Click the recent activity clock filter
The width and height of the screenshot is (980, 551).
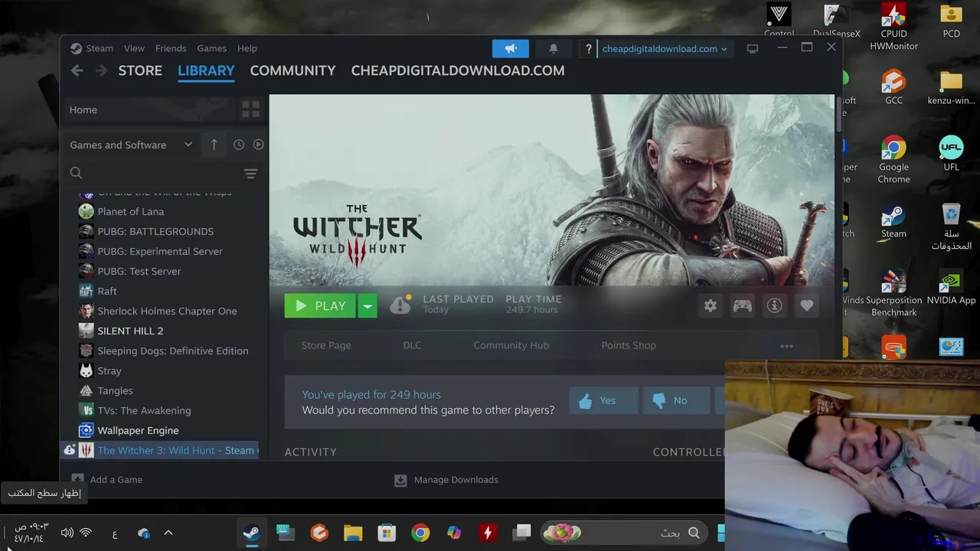pos(239,145)
